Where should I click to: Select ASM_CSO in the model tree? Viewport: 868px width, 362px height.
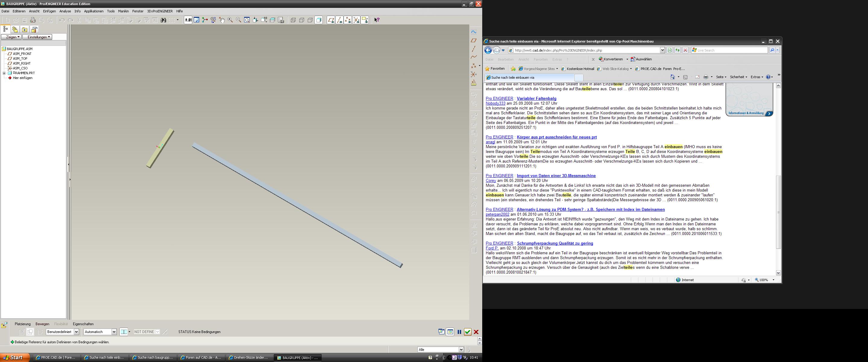[x=20, y=68]
